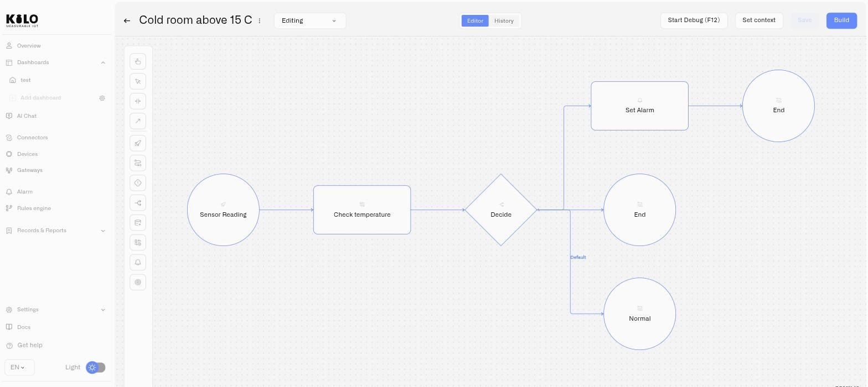Screen dimensions: 868x387
Task: Add an alarm bell node from toolbar
Action: (x=138, y=263)
